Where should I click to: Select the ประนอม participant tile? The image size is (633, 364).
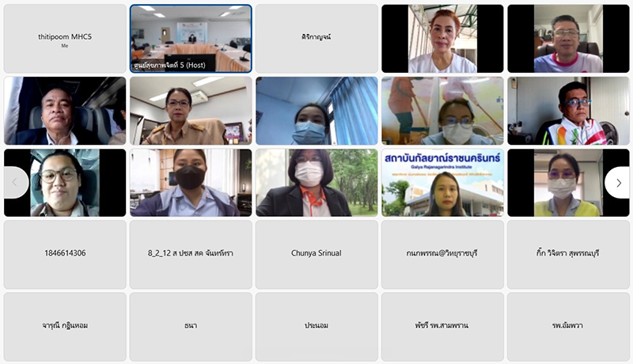point(316,327)
